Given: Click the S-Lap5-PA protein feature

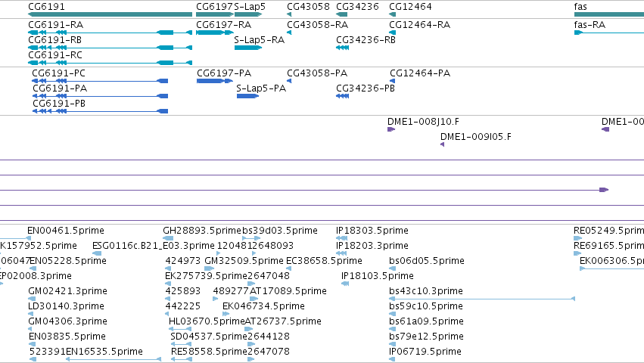Looking at the screenshot, I should (247, 96).
